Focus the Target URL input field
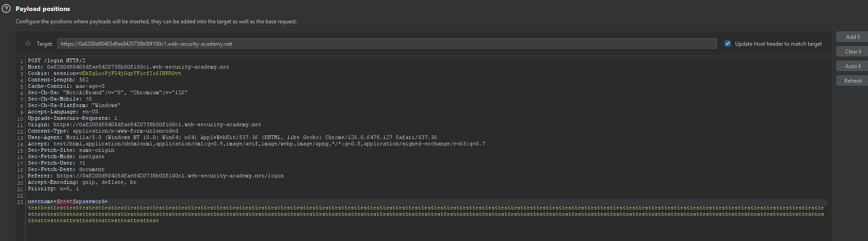 [x=386, y=44]
